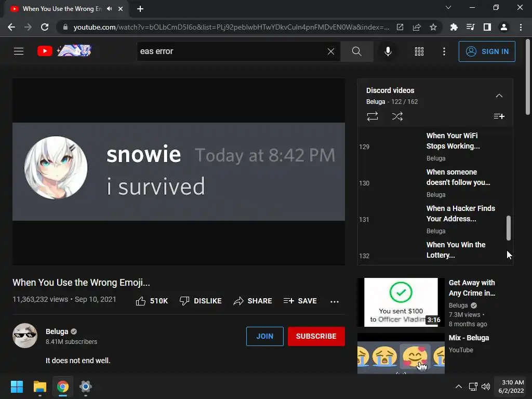Toggle loop playlist
The image size is (532, 399).
[372, 116]
